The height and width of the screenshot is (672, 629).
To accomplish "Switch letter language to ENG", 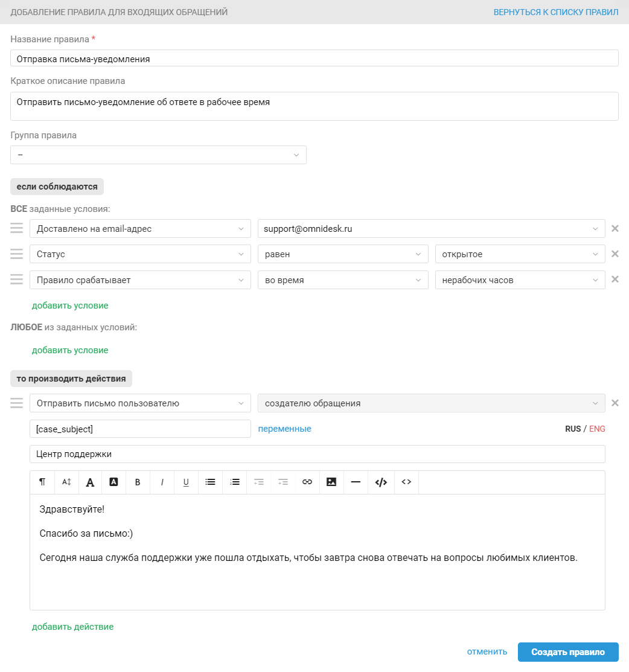I will (597, 429).
